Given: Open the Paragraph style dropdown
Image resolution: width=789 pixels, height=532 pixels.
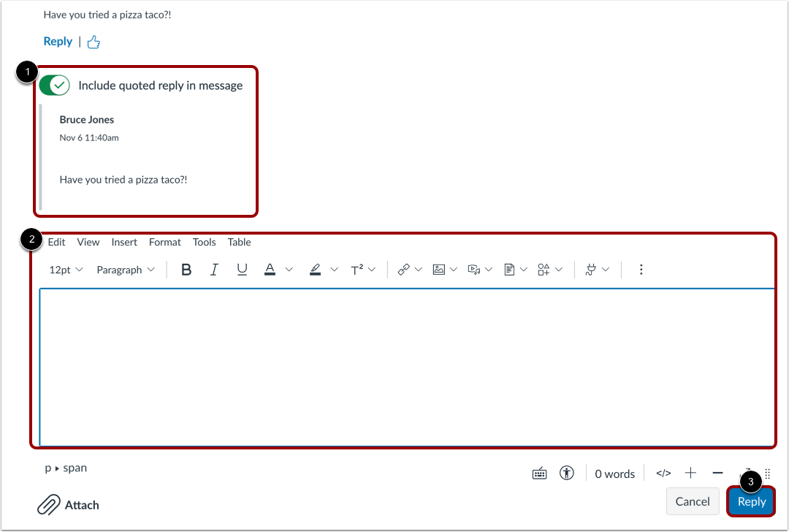Looking at the screenshot, I should (x=125, y=269).
